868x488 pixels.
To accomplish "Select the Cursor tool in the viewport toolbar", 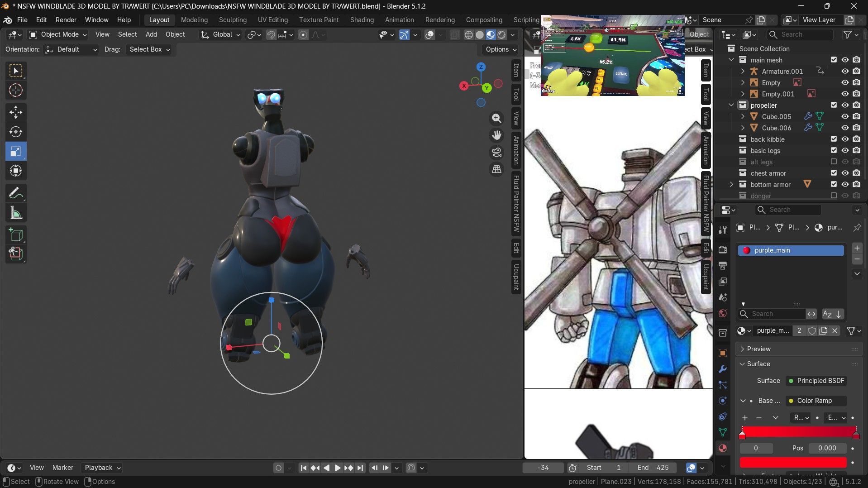I will 16,91.
